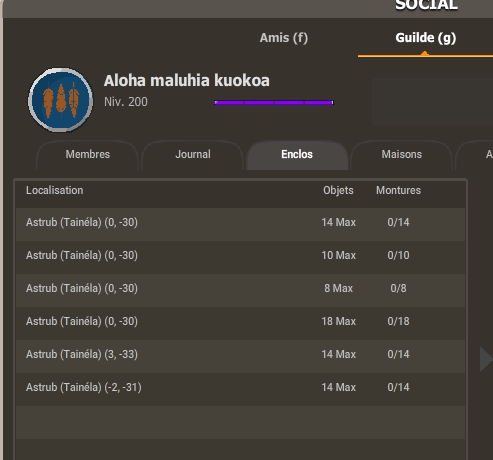Click the purple guild experience bar
493x460 pixels.
point(274,103)
